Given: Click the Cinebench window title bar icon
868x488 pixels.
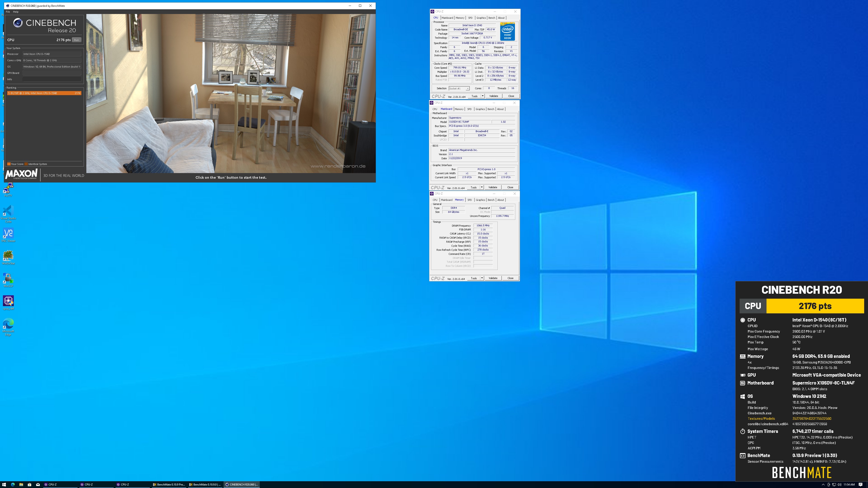Looking at the screenshot, I should [x=7, y=6].
